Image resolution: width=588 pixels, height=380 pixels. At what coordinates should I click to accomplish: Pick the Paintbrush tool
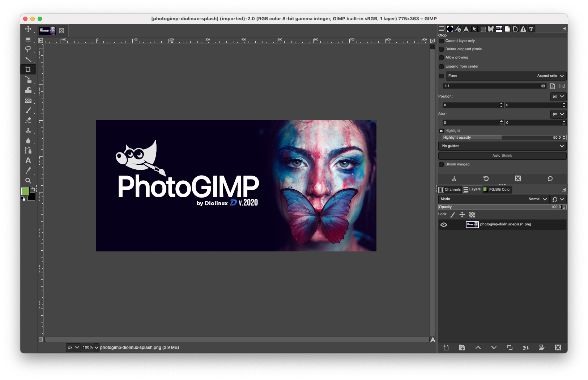click(x=28, y=110)
